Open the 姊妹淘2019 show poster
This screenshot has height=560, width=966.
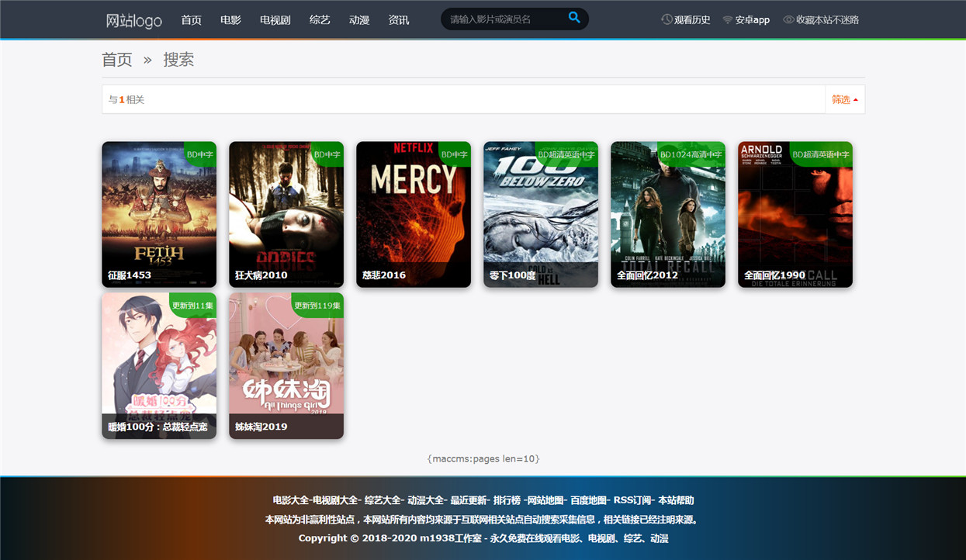[x=286, y=365]
